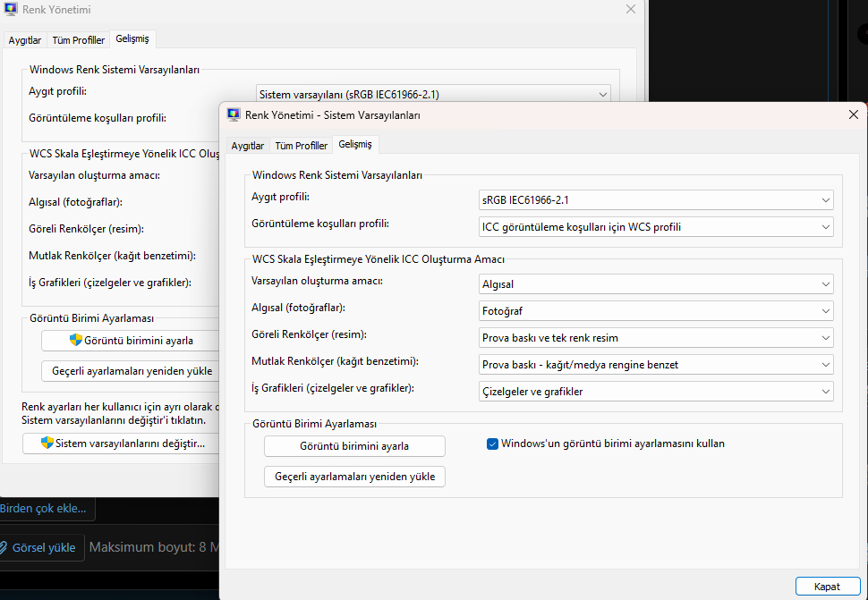Open Tüm Profiller tab in back window

point(78,40)
